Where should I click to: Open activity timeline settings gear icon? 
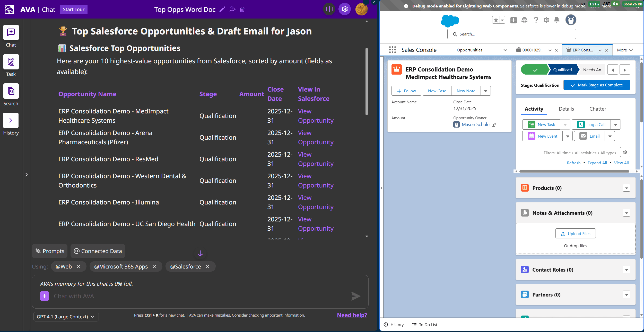click(x=625, y=152)
